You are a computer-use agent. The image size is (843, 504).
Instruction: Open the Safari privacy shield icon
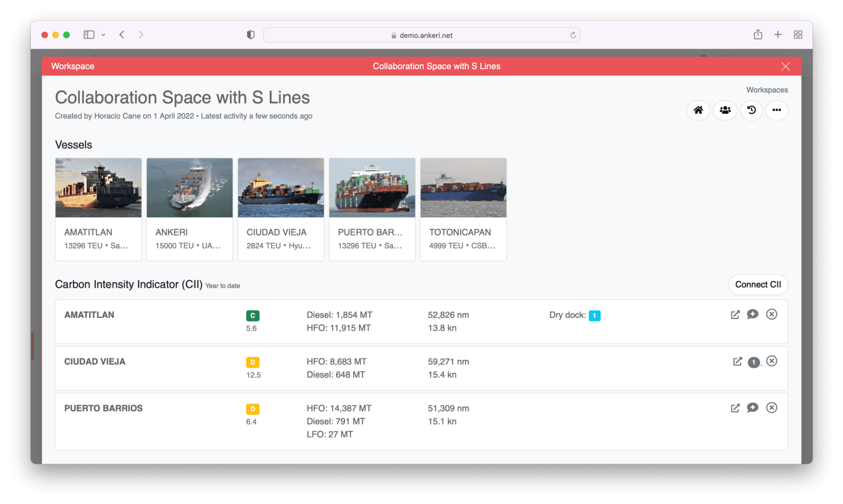[x=251, y=35]
